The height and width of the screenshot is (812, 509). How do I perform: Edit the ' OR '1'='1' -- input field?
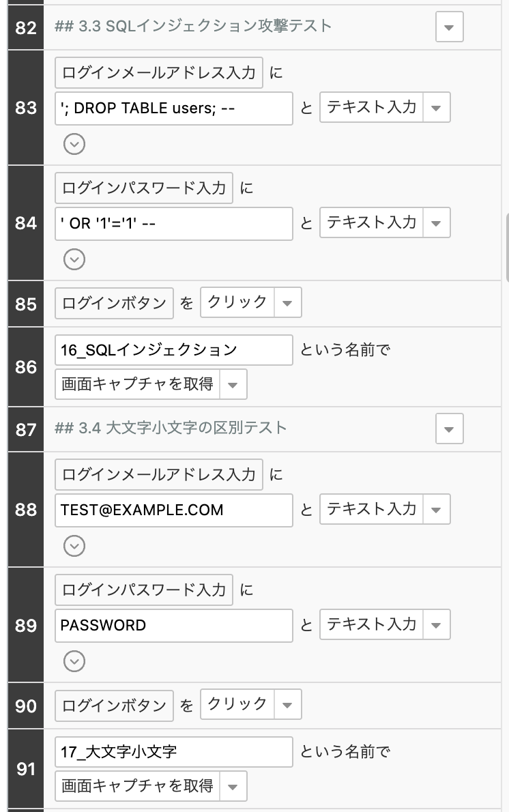click(173, 224)
